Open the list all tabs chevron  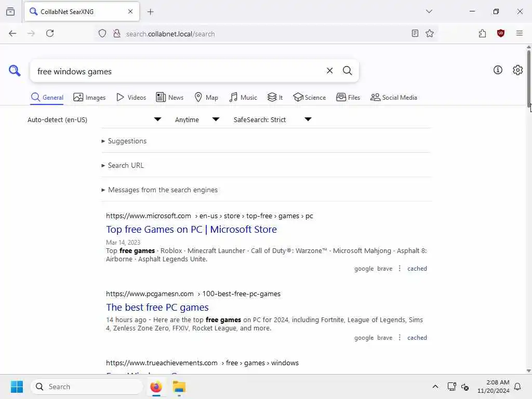429,11
